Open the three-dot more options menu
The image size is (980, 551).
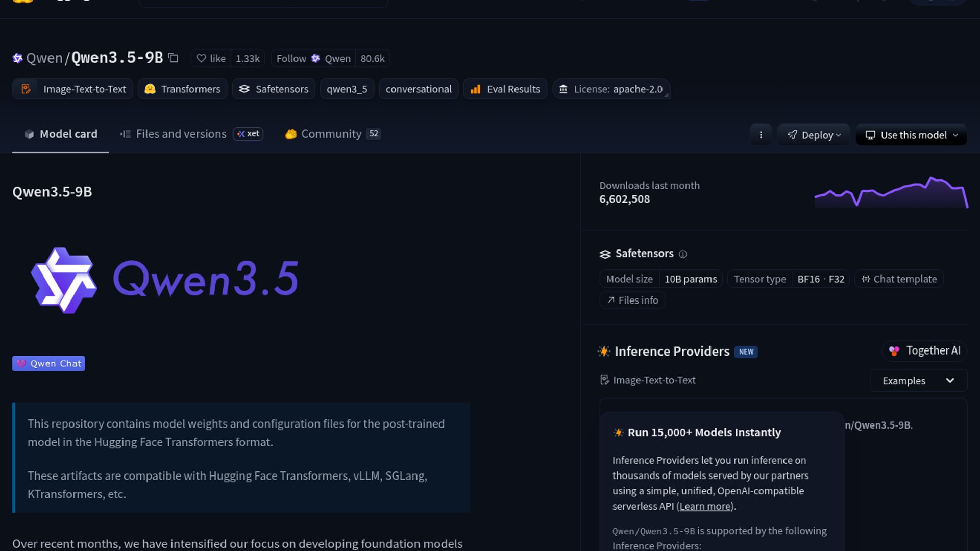(x=761, y=135)
